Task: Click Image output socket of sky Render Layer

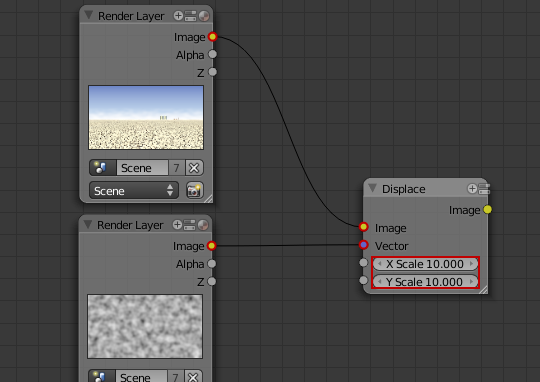Action: point(212,37)
